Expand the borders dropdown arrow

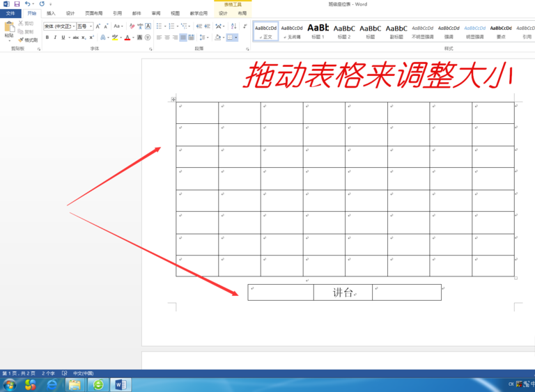click(236, 38)
